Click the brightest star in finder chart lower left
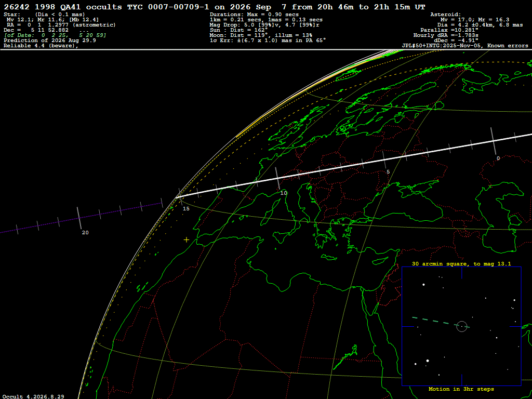Screen dimensions: 532x399 coord(428,361)
